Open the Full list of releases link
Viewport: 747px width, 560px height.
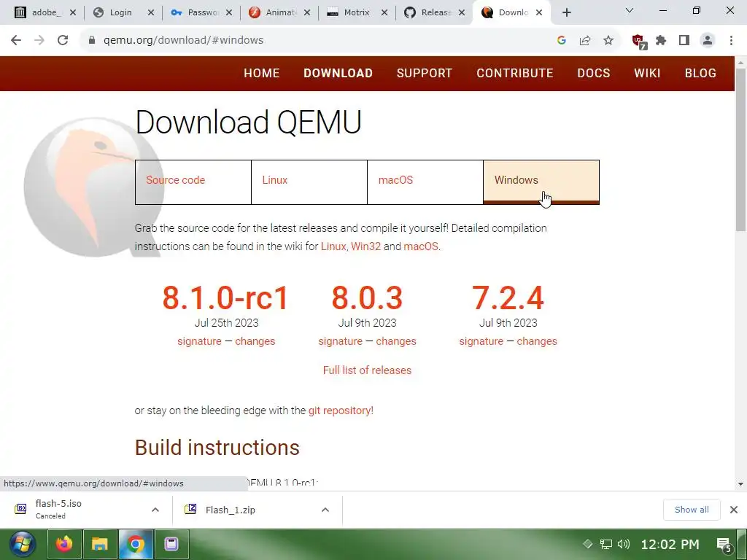tap(367, 370)
